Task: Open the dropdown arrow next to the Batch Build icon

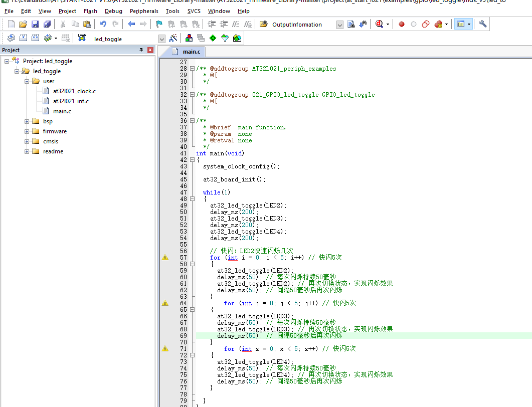Action: click(x=56, y=38)
